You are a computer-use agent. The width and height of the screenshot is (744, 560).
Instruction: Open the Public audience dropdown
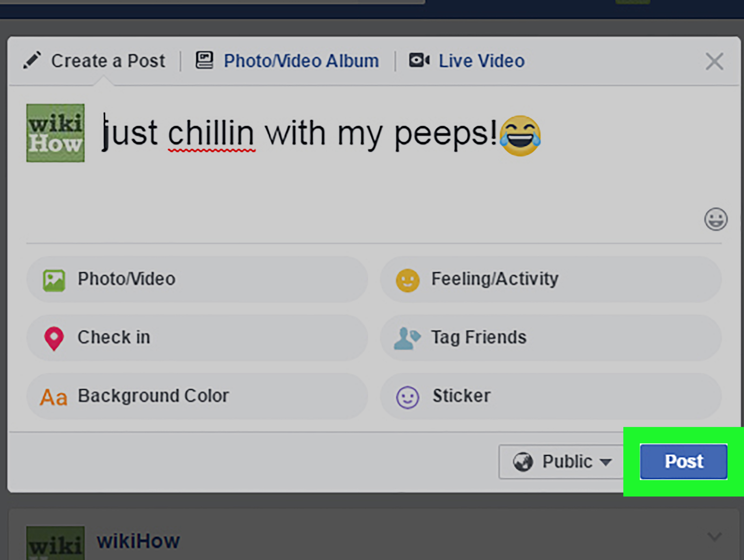coord(561,461)
